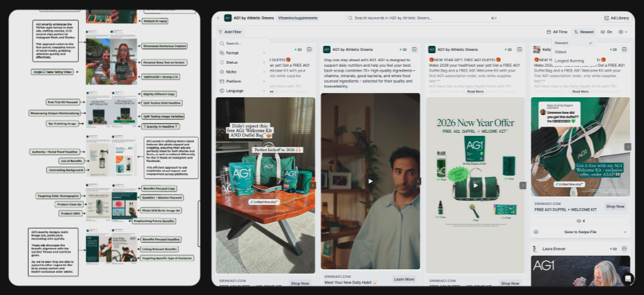This screenshot has width=644, height=295.
Task: Expand the Format filter submenu
Action: (x=242, y=53)
